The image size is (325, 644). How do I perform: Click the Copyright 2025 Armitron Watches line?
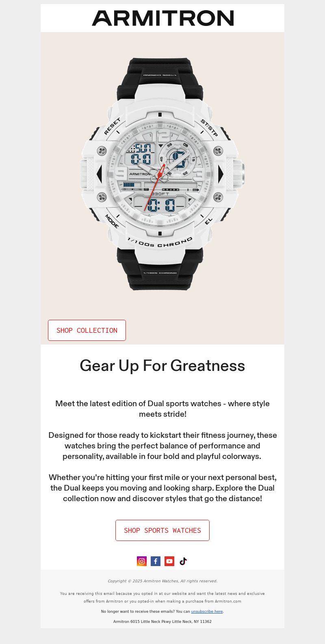click(162, 581)
